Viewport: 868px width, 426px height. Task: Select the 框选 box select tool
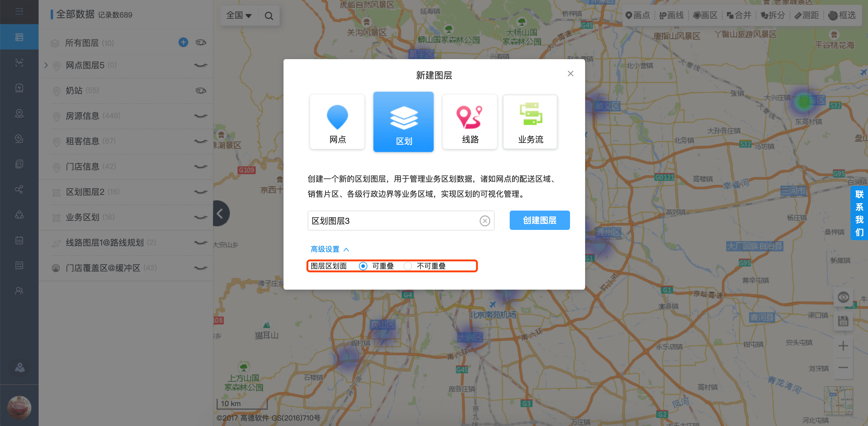point(842,15)
